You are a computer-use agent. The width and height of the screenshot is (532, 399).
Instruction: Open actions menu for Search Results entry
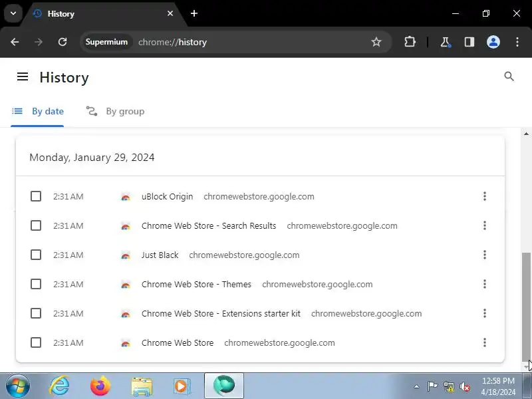[x=485, y=225]
